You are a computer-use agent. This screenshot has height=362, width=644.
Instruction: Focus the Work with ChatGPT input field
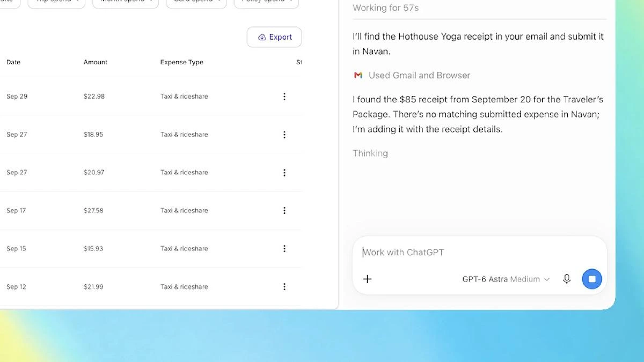click(479, 252)
